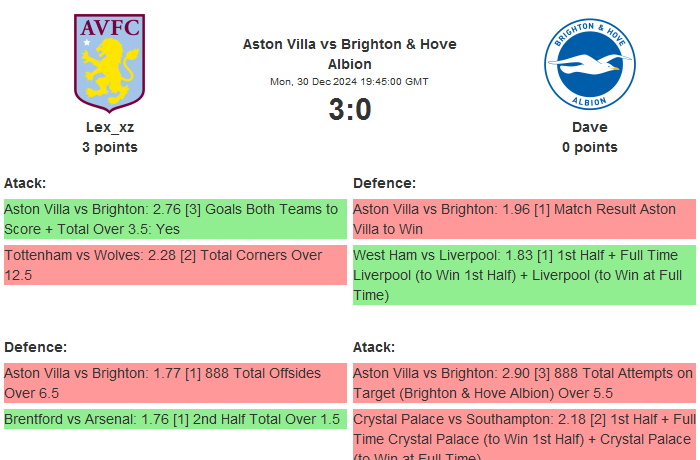Click the Defence heading above the Match Result bet

point(385,183)
